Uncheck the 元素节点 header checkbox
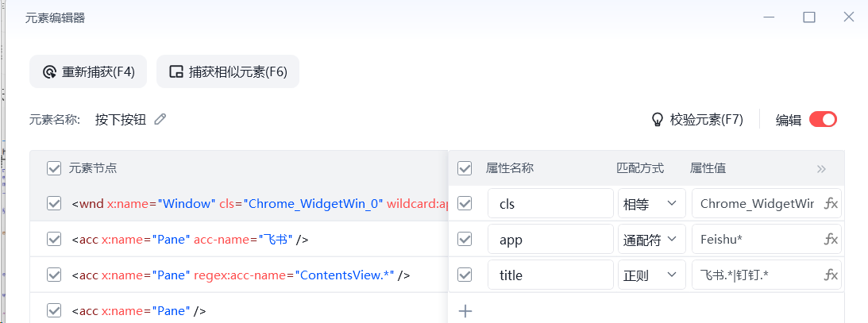 click(x=54, y=168)
